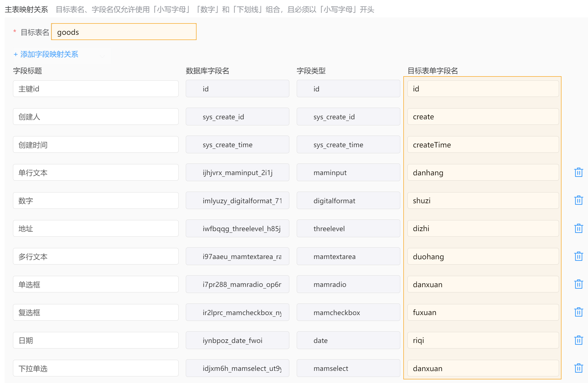Open dropdown chevron beside 添加字段映射关系
This screenshot has height=383, width=588.
(x=102, y=56)
